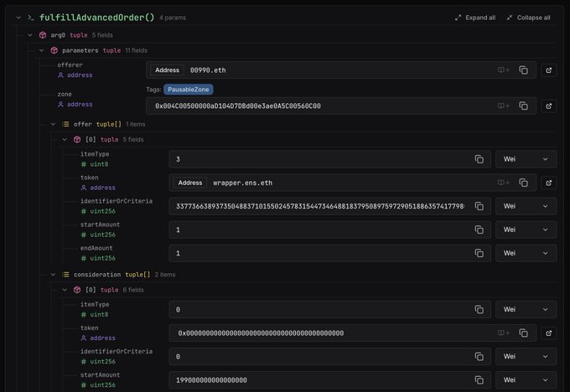Copy the zone address value
570x392 pixels.
pos(523,106)
